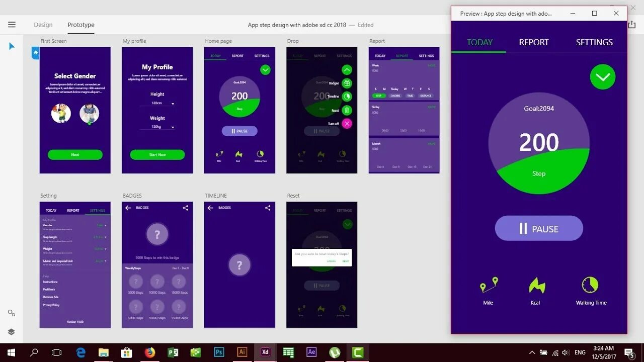644x362 pixels.
Task: Select the Reset trash icon on Drop artboard
Action: [x=347, y=110]
